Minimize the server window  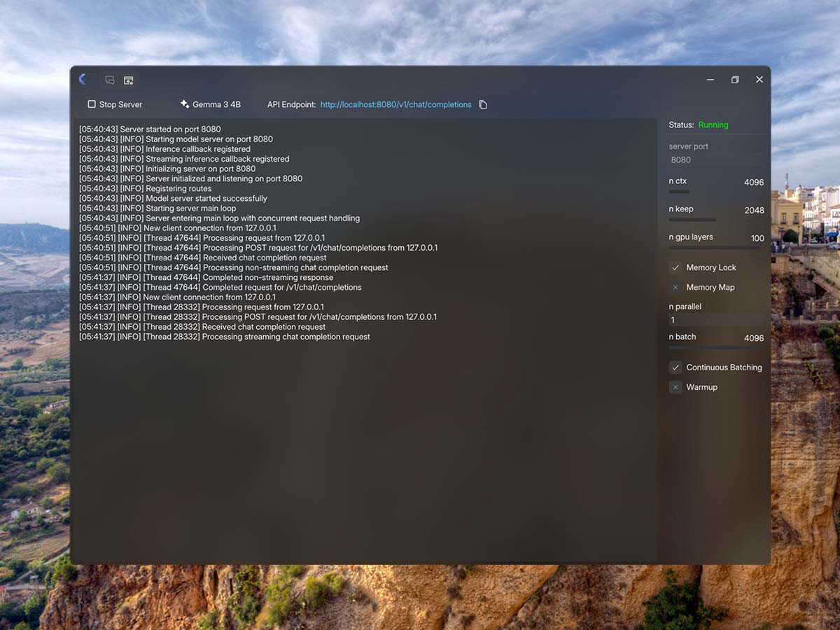pos(710,80)
